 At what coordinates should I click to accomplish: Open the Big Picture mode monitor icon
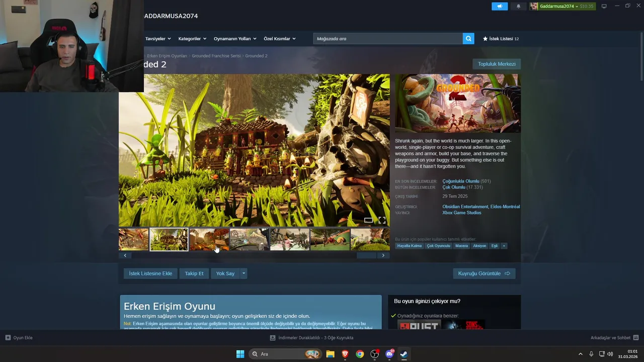tap(604, 6)
